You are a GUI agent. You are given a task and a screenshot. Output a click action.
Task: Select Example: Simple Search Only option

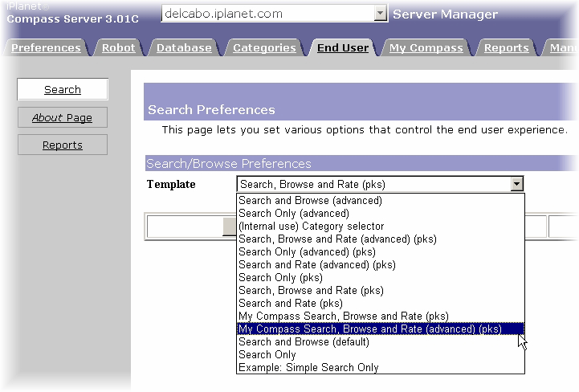[381, 368]
